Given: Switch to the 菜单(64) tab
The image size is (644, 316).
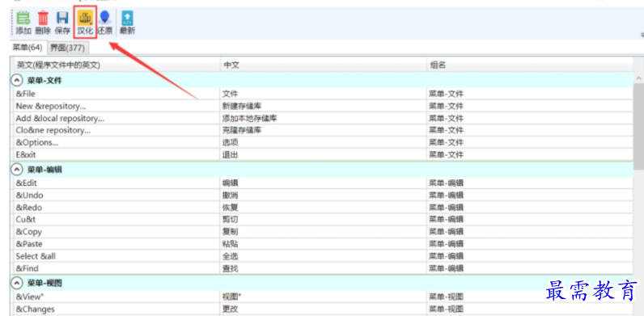Looking at the screenshot, I should [28, 48].
